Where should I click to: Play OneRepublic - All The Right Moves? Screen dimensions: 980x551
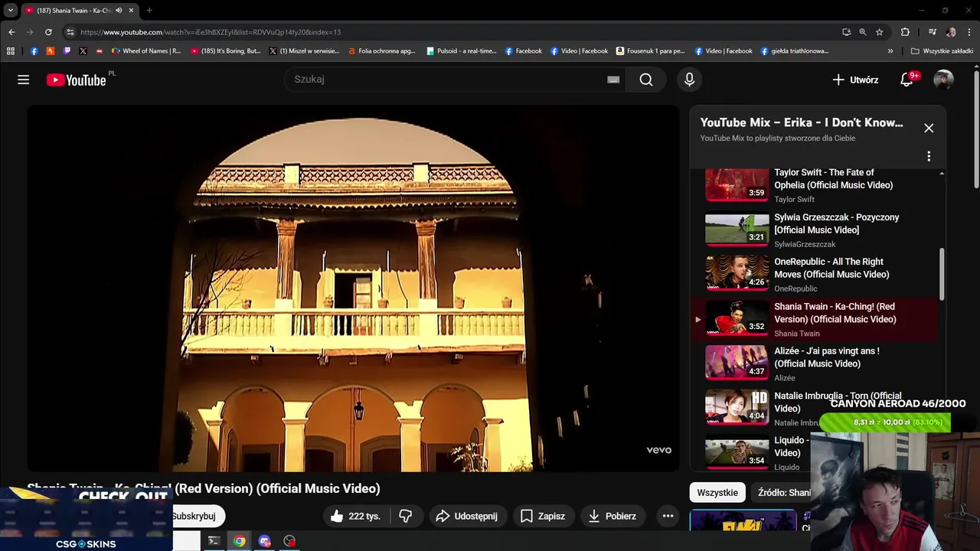point(831,268)
